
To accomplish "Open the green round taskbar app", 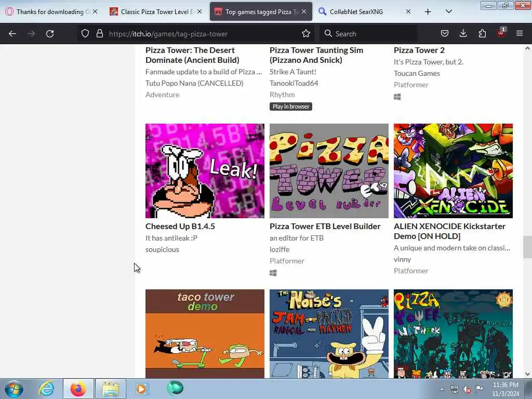I will 175,388.
